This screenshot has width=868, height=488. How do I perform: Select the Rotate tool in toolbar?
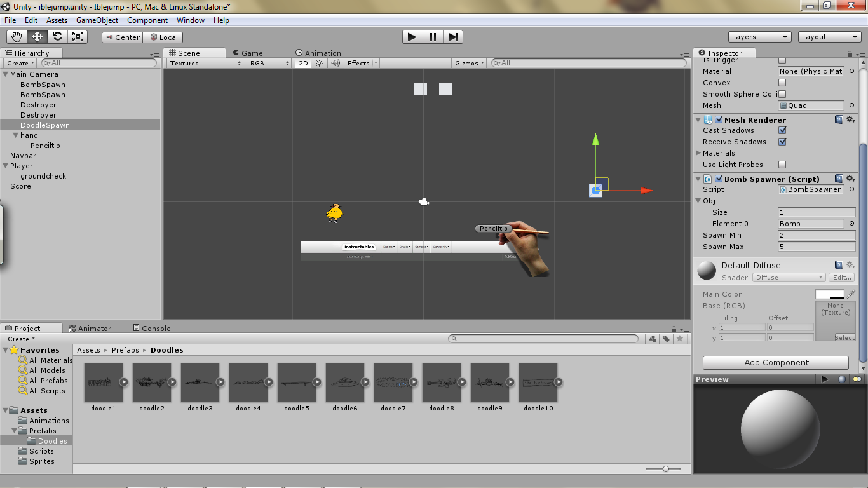point(58,37)
